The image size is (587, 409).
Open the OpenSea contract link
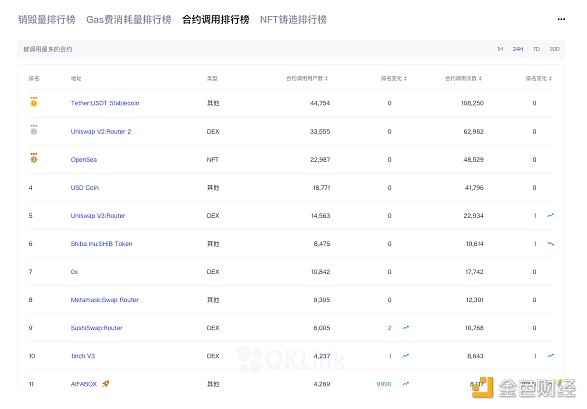83,159
